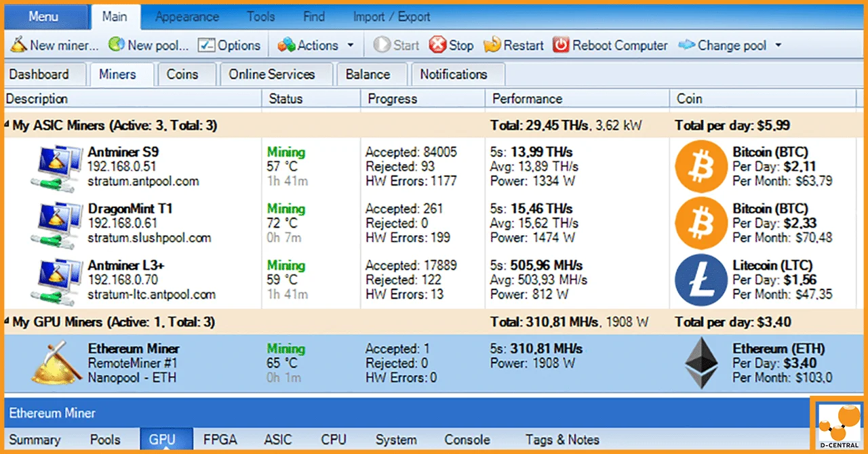868x454 pixels.
Task: Sort by the Progress column header
Action: [423, 99]
